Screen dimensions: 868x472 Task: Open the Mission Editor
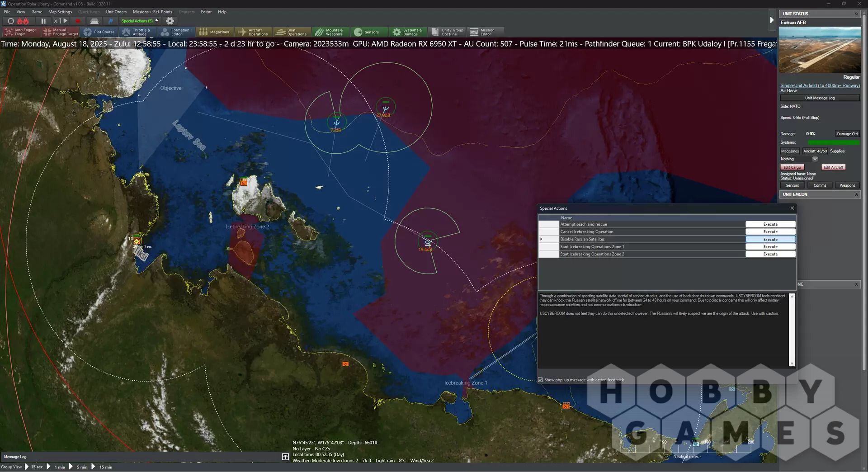485,32
